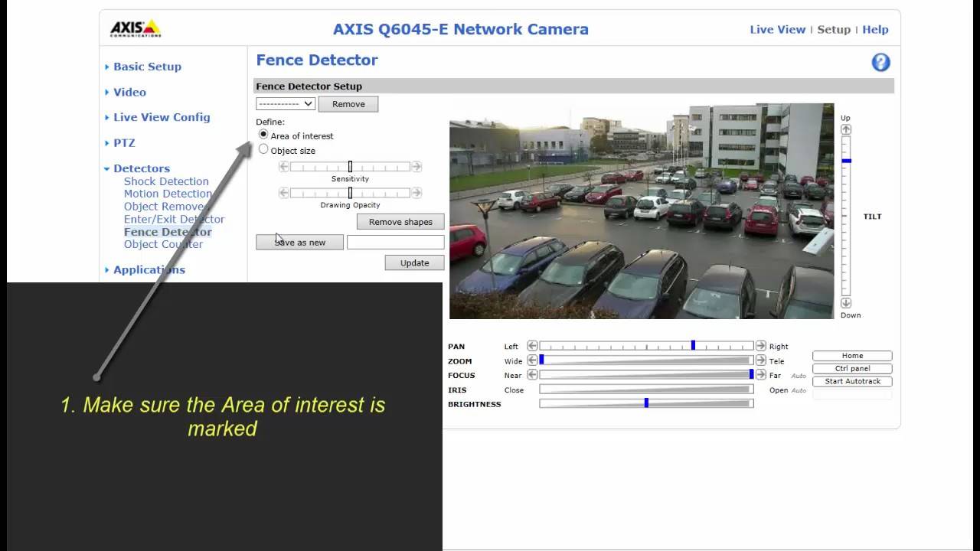Click on the IRIS slider bar
The image size is (980, 551).
point(646,390)
